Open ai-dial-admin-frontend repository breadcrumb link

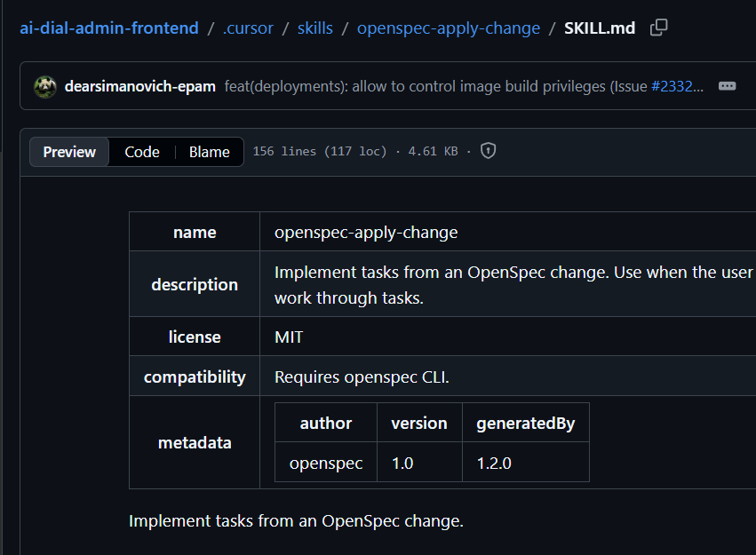coord(109,28)
